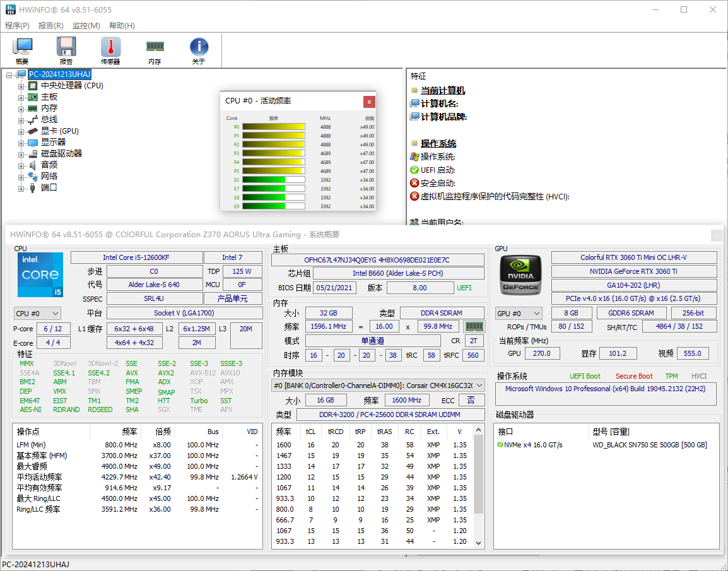Expand the 网络 tree node
The image size is (728, 571).
tap(21, 177)
